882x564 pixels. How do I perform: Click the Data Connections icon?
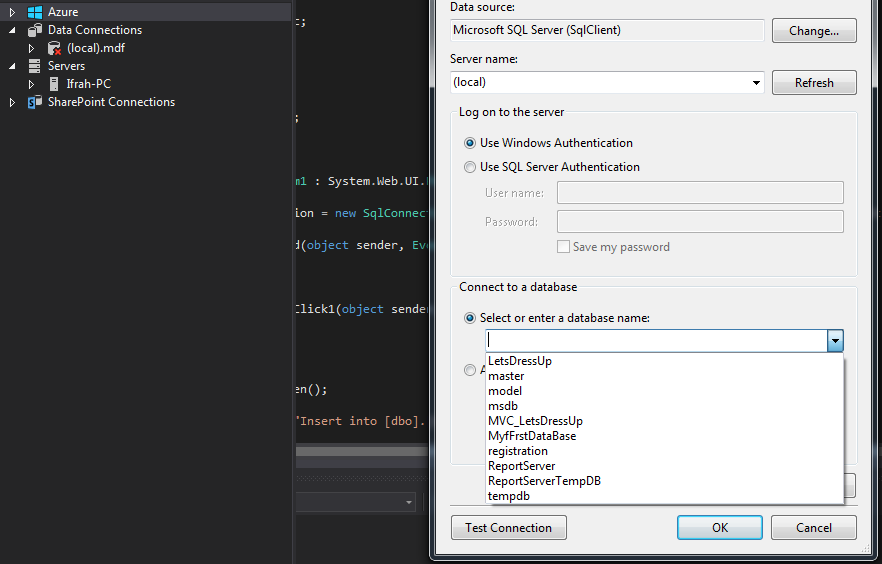point(35,30)
